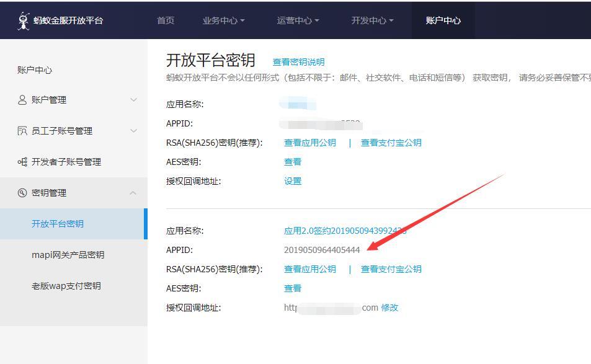Click 查看 AES密钥 for the first app
This screenshot has height=364, width=591.
coord(293,162)
